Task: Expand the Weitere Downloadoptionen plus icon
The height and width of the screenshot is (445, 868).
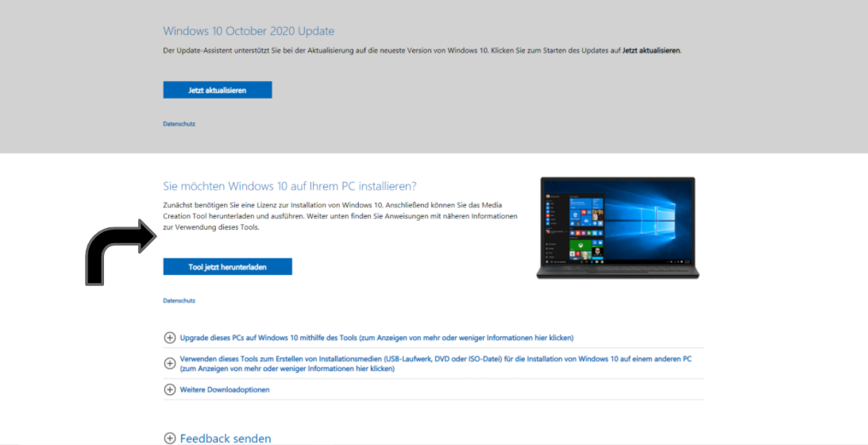Action: 170,389
